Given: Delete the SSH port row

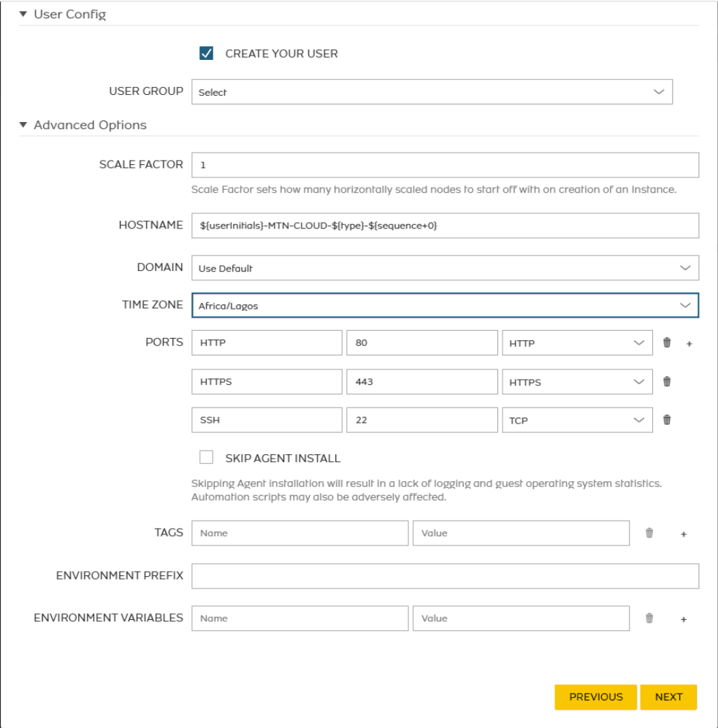Looking at the screenshot, I should [x=667, y=420].
